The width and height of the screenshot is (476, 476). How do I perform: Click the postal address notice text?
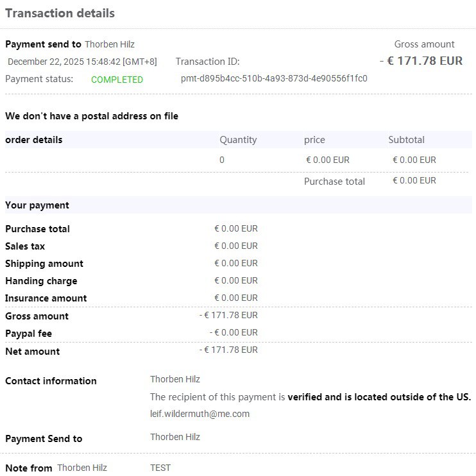pos(92,116)
